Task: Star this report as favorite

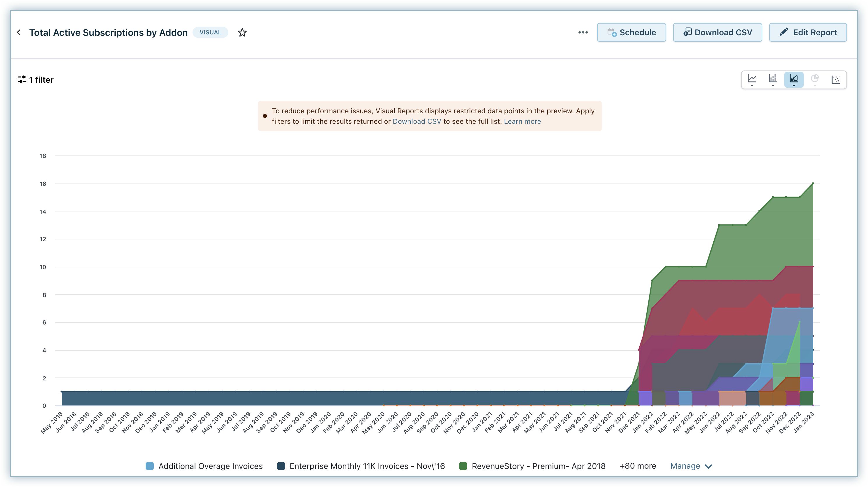Action: [x=242, y=32]
